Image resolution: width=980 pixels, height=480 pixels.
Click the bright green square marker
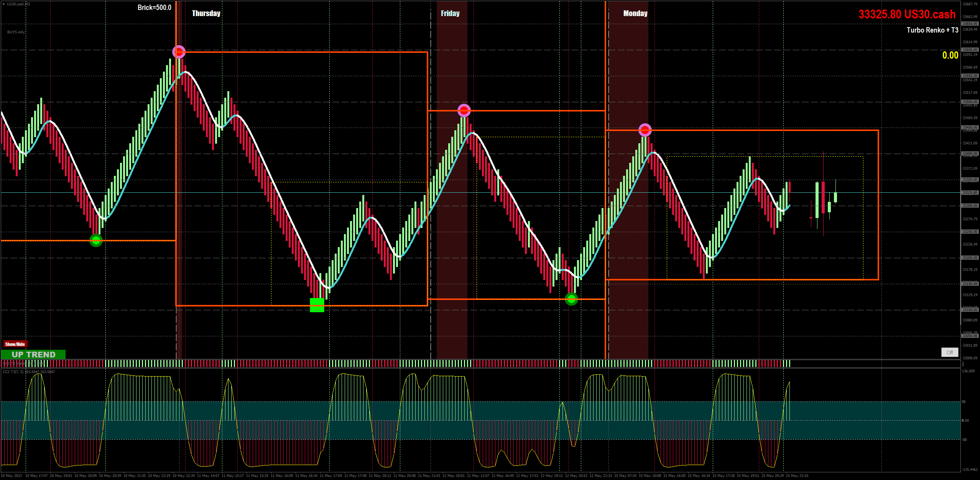317,305
